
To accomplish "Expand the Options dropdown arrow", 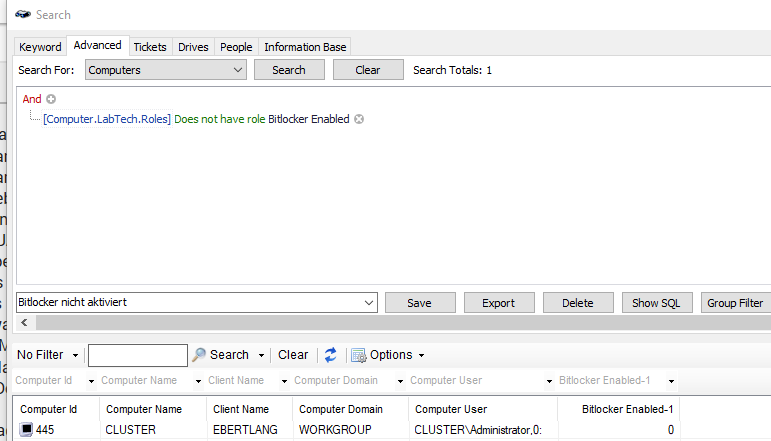I will (x=421, y=355).
